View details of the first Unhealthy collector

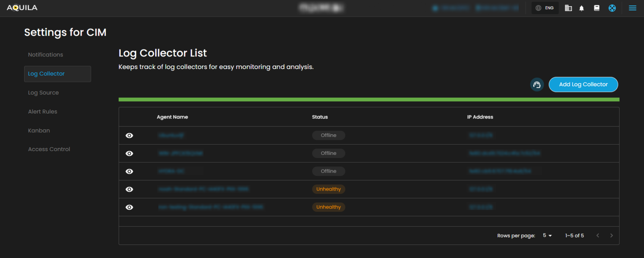[130, 189]
